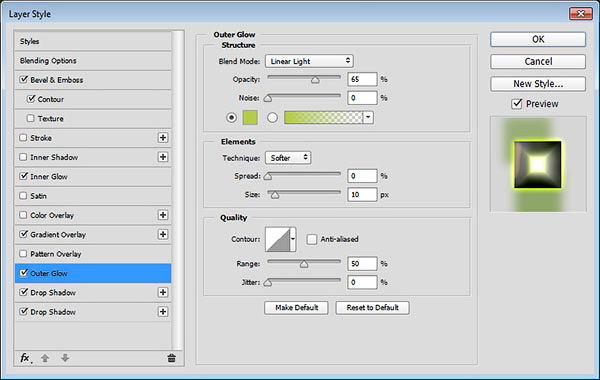Click the Spread slider handle
600x380 pixels.
click(268, 176)
